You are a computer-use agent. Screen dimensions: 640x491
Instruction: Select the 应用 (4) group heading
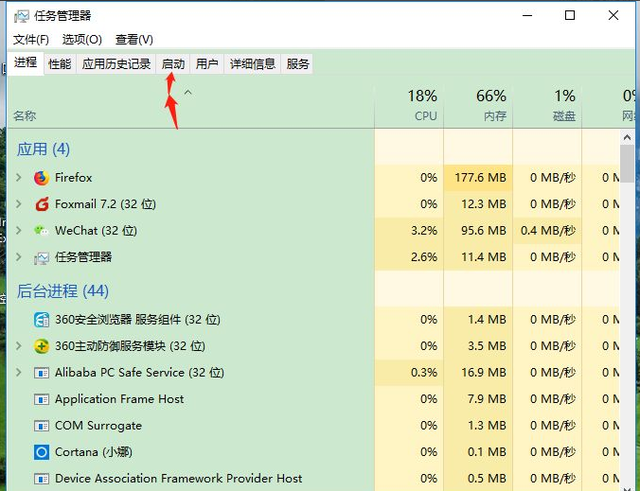point(43,149)
